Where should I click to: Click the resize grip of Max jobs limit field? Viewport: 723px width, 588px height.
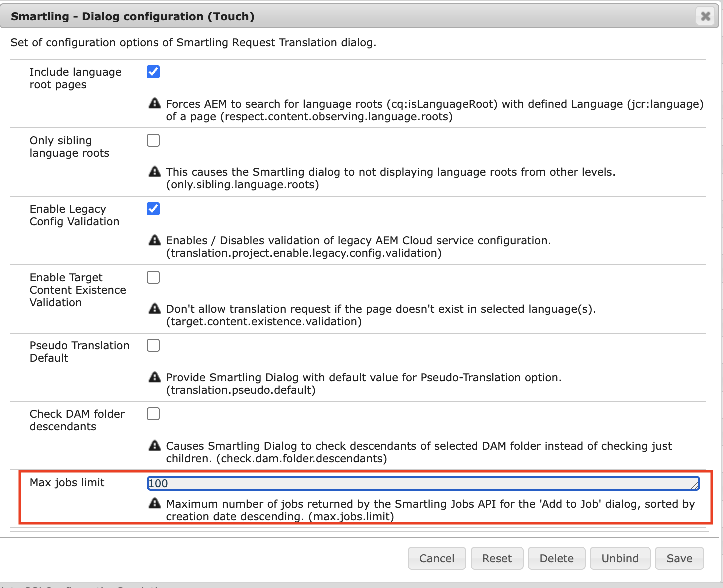coord(694,485)
